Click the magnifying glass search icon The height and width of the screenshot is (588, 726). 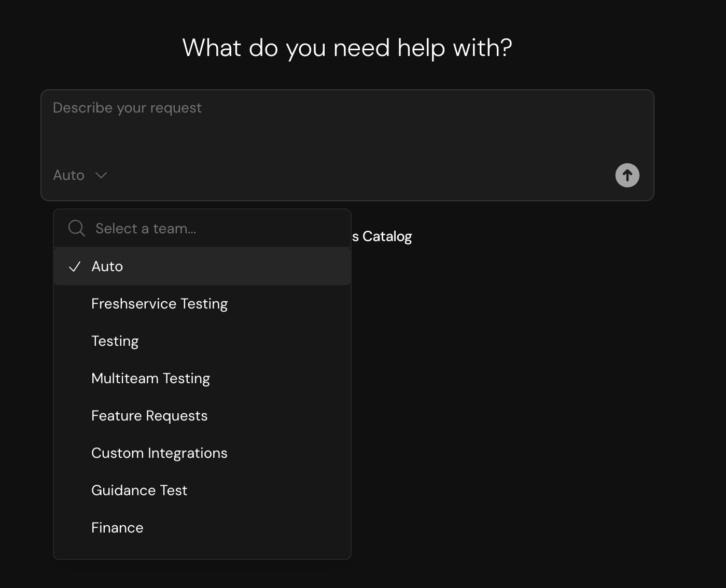tap(76, 228)
